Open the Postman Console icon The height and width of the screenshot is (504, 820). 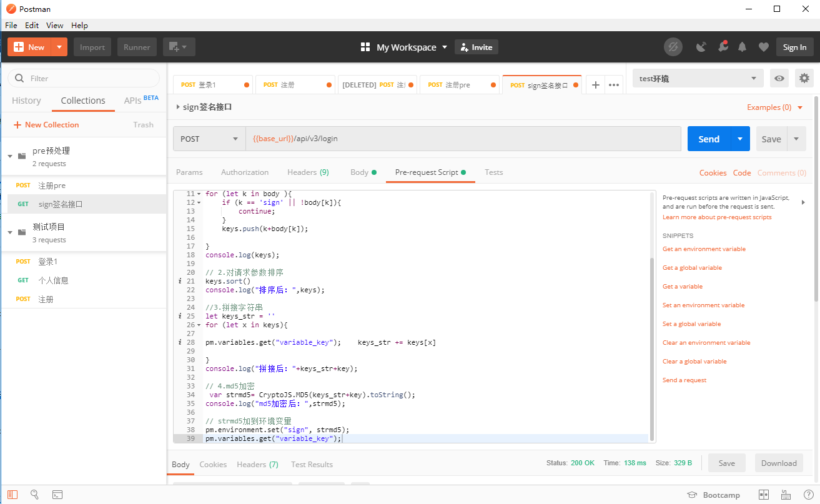57,495
